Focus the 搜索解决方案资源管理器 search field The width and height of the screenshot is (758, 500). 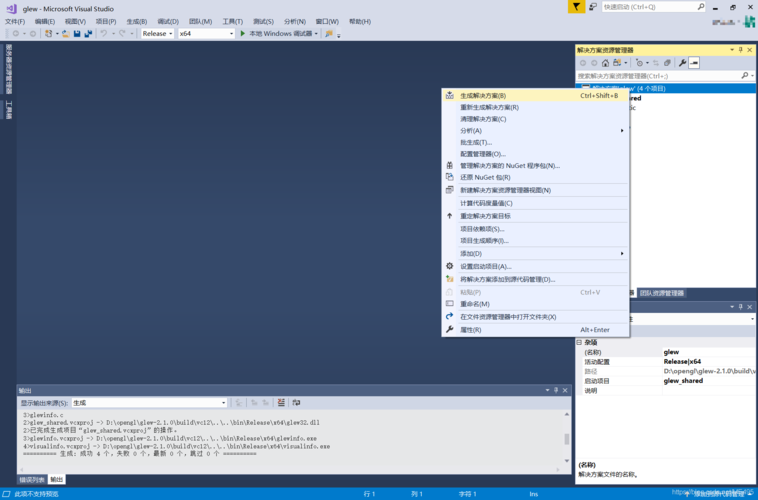(x=658, y=76)
